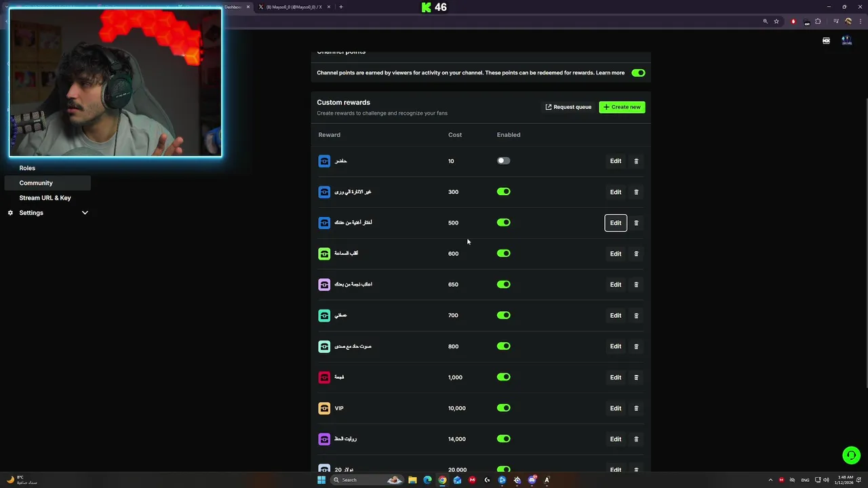This screenshot has height=488, width=868.
Task: Open the browser zoom magnifier icon
Action: pos(766,22)
